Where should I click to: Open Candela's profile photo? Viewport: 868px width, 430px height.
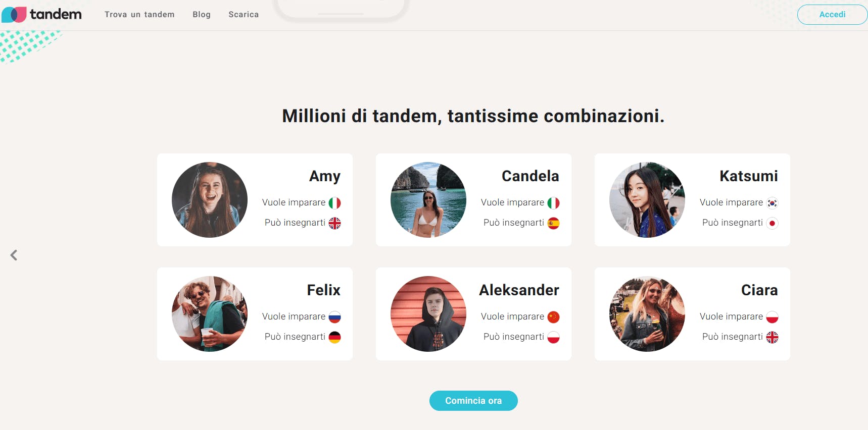pyautogui.click(x=428, y=200)
